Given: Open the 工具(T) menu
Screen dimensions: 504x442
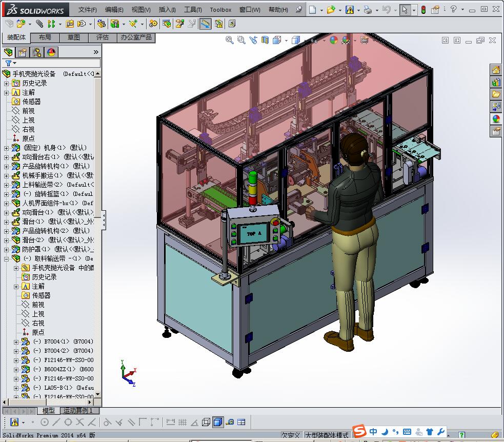Looking at the screenshot, I should [193, 10].
